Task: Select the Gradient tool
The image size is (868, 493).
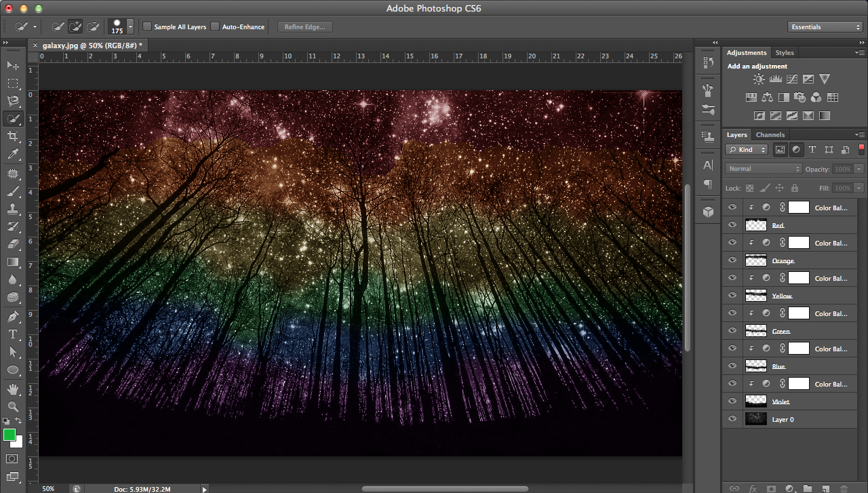Action: tap(13, 262)
